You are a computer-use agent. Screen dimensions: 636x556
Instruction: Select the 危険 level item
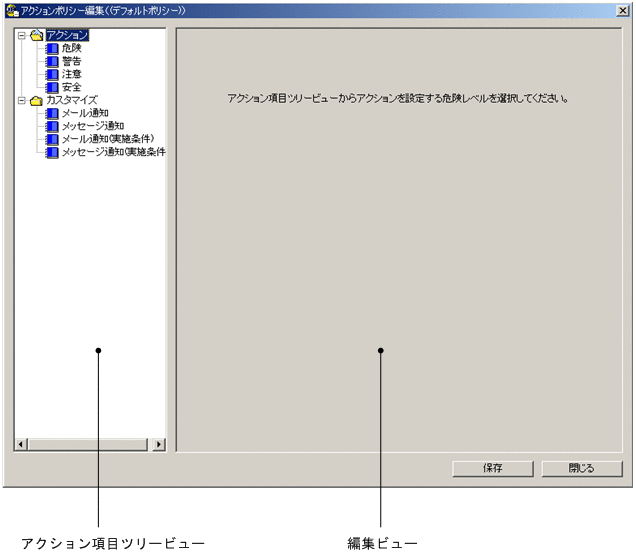(71, 48)
